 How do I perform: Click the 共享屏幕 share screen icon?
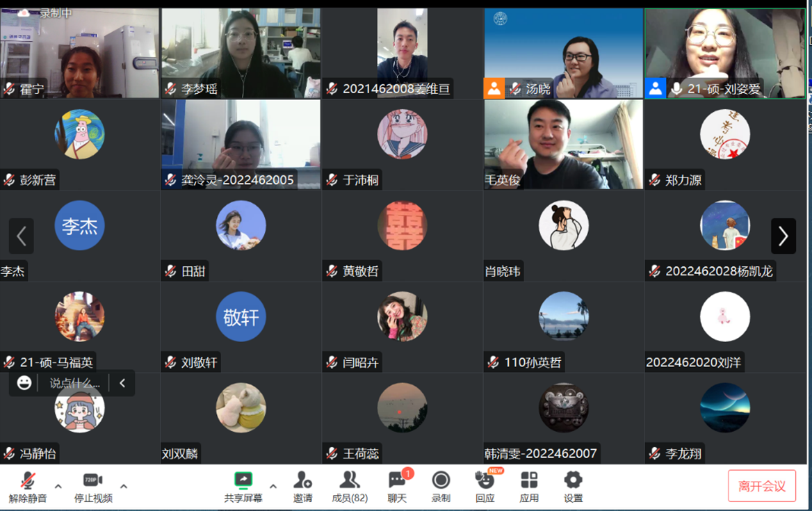point(243,486)
